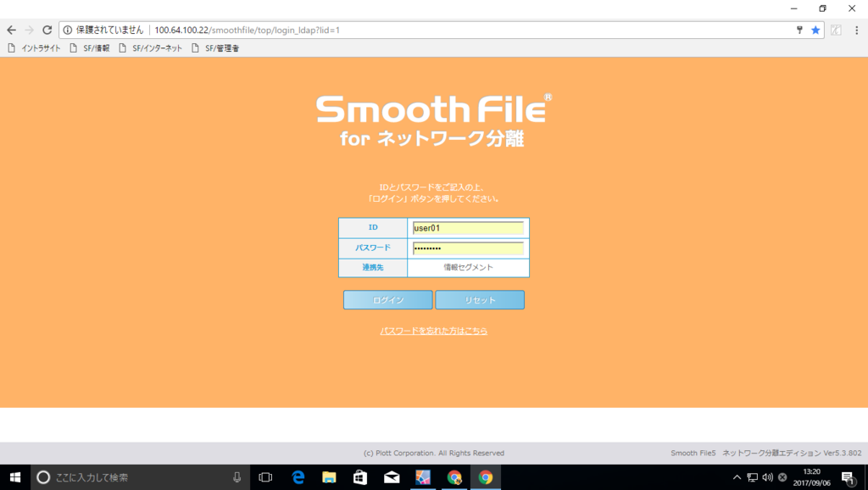Image resolution: width=868 pixels, height=490 pixels.
Task: Focus the パスワード password field
Action: point(468,248)
